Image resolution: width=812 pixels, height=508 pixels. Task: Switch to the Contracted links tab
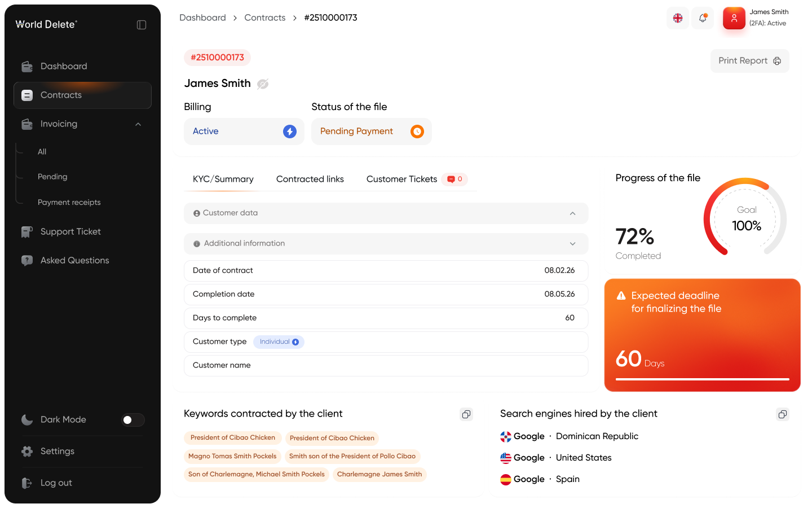click(x=310, y=179)
